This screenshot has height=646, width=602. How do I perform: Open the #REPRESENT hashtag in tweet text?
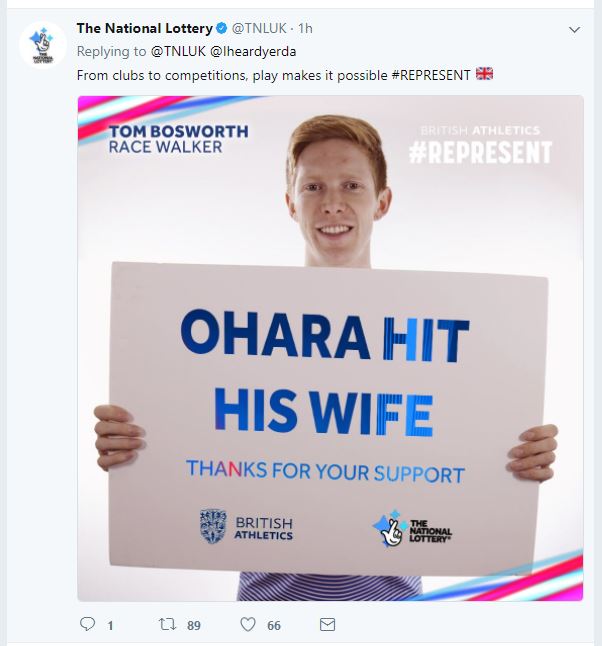point(431,75)
